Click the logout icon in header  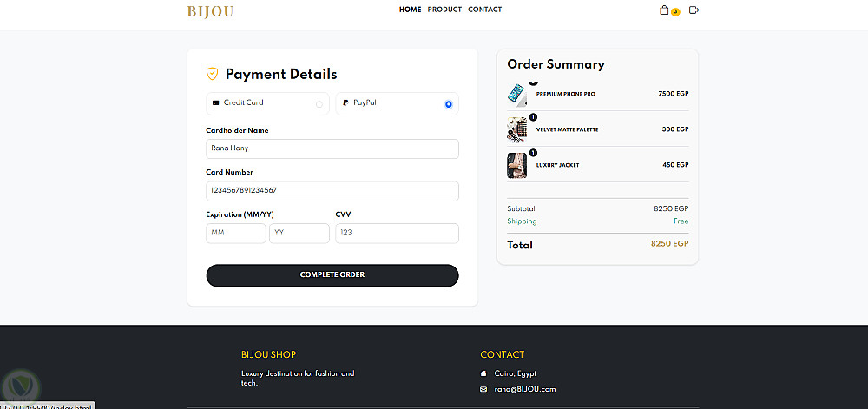[694, 10]
